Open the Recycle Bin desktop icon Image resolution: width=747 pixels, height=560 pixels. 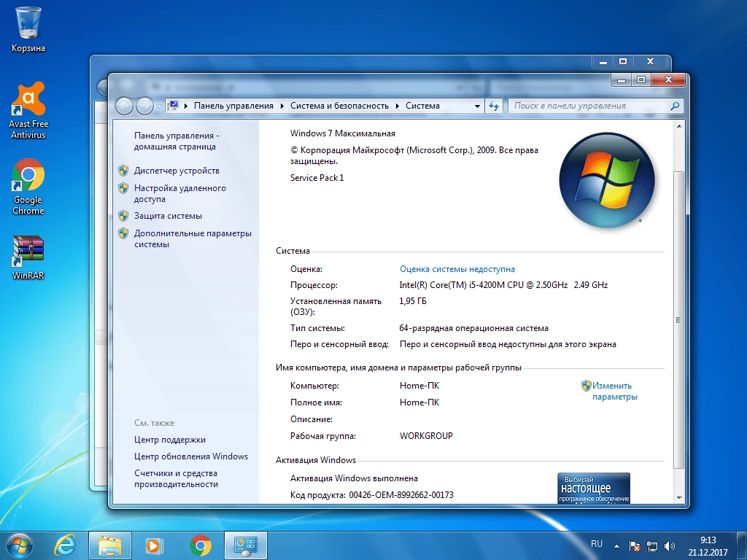28,29
